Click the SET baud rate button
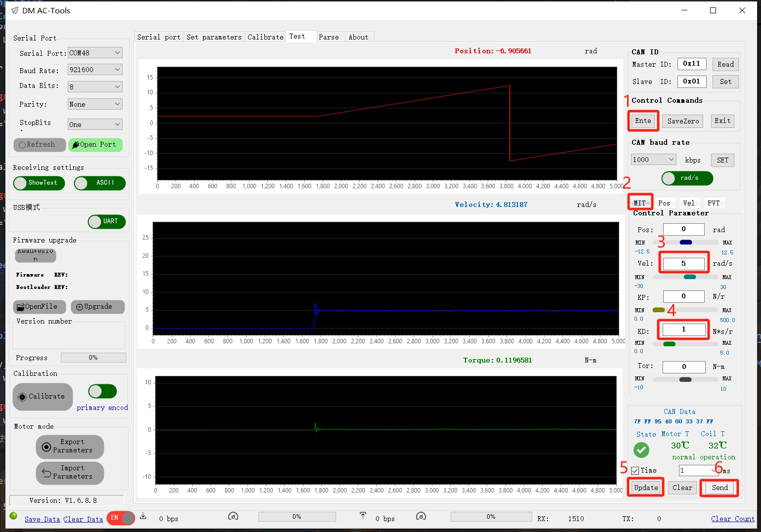Screen dimensions: 761x532 tap(722, 160)
